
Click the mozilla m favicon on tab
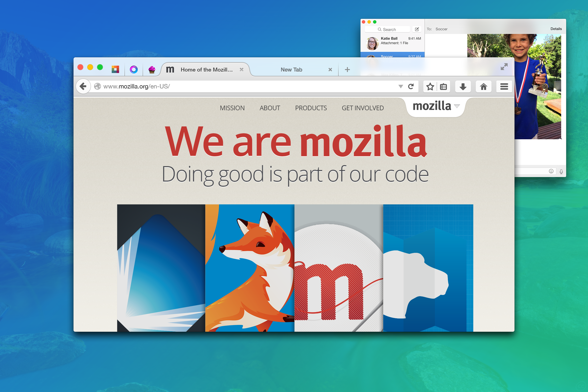point(170,70)
